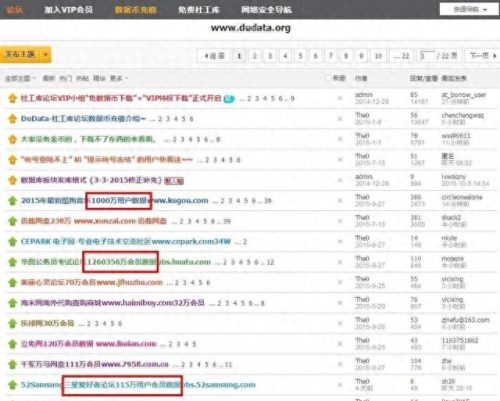Click the x icon in the CEPARK thread row
500x401 pixels.
tap(340, 242)
